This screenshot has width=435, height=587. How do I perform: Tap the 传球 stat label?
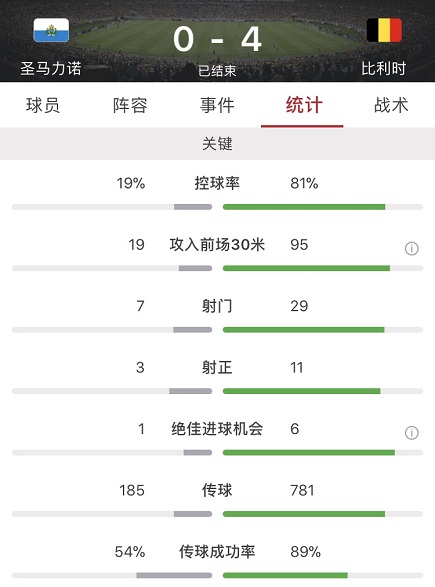[x=217, y=490]
